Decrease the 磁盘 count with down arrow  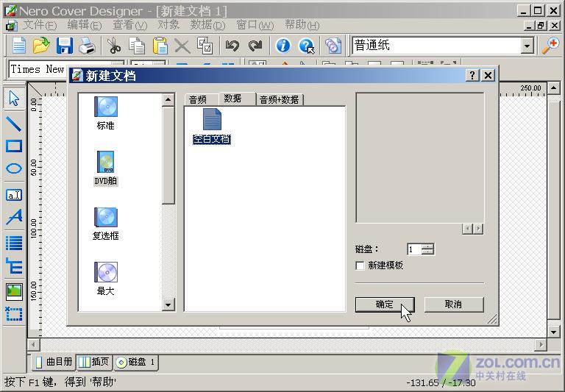(x=427, y=252)
